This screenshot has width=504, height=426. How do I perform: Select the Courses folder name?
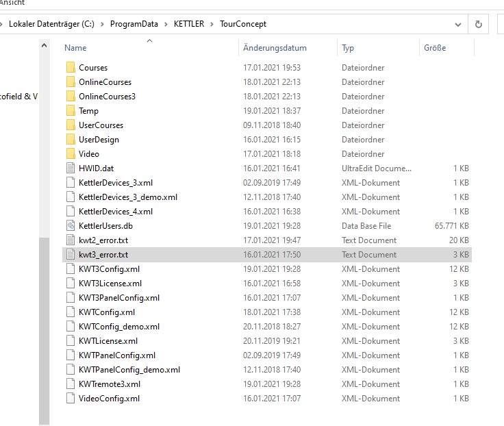click(93, 68)
